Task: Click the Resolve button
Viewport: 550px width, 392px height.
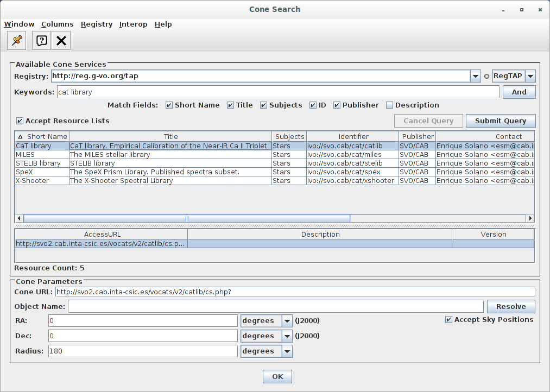Action: (x=511, y=306)
